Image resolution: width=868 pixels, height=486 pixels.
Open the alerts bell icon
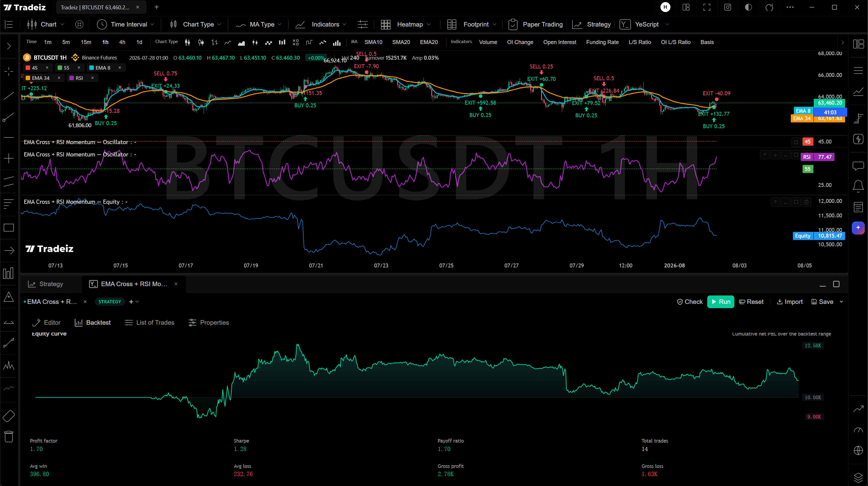(858, 186)
